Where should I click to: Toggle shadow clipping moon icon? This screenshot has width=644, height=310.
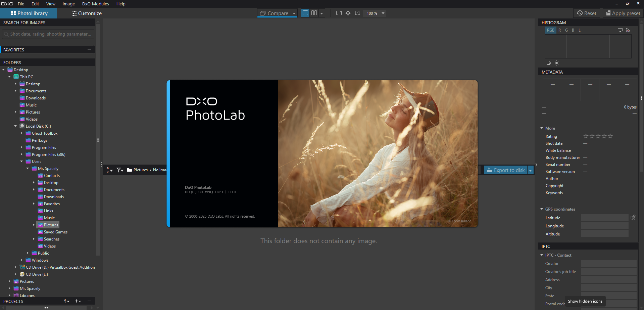point(549,63)
